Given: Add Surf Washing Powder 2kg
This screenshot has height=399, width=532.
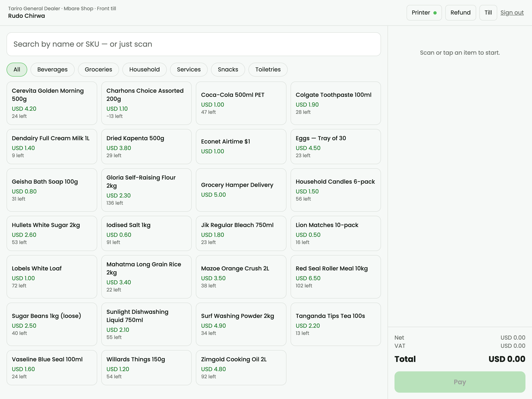Looking at the screenshot, I should tap(241, 324).
